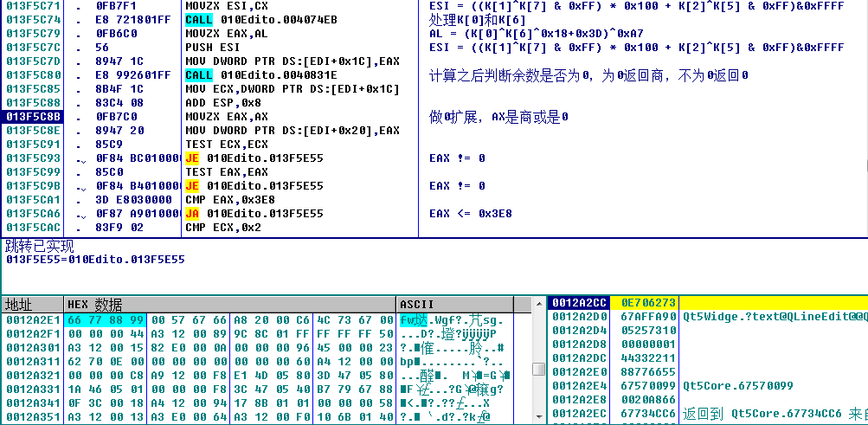Select stack value 0E706273
The height and width of the screenshot is (425, 868).
648,303
